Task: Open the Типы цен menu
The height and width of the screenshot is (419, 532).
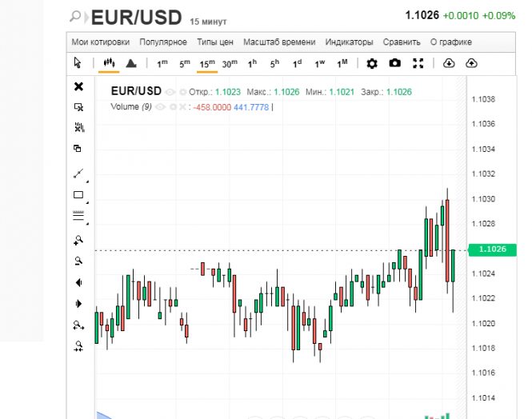Action: point(215,42)
